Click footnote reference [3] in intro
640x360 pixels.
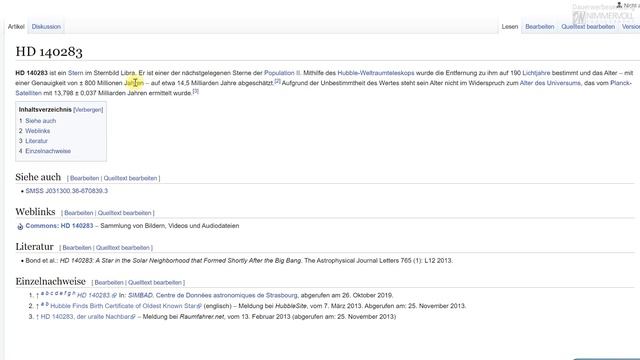(196, 91)
